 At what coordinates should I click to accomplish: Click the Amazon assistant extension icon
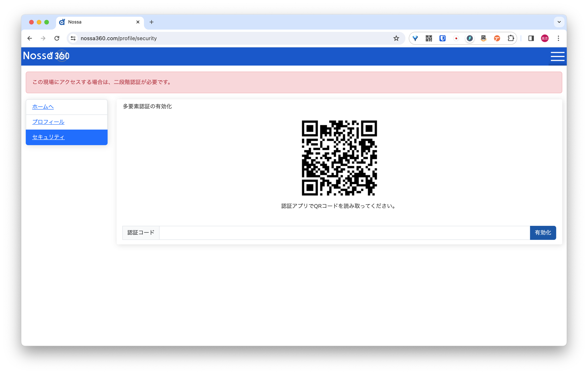click(483, 38)
